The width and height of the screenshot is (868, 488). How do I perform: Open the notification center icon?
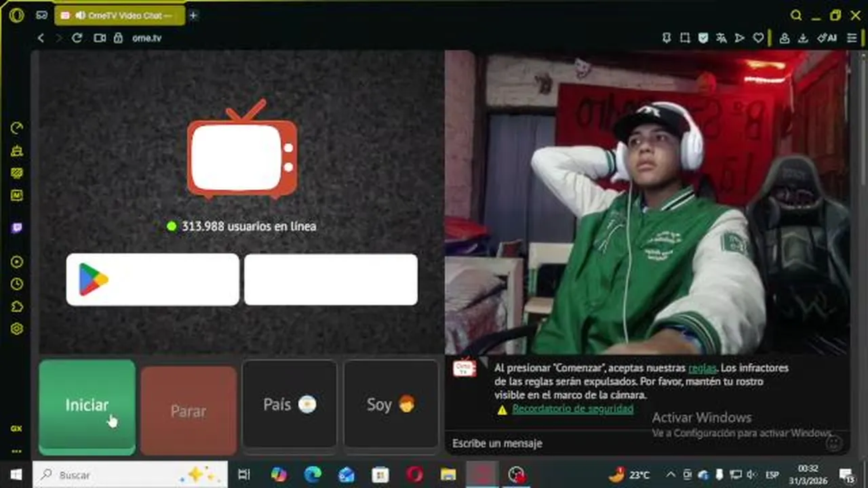pos(848,474)
